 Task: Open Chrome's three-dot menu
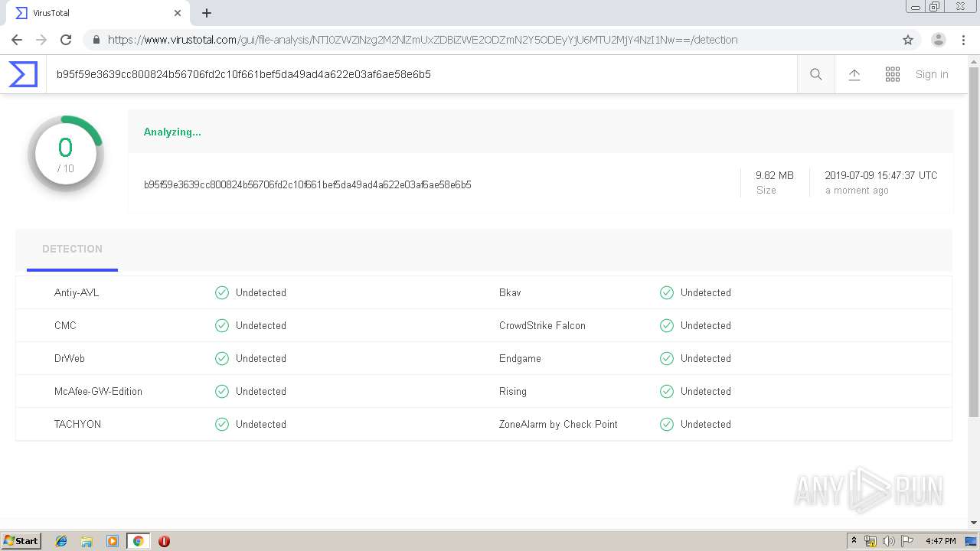point(963,40)
